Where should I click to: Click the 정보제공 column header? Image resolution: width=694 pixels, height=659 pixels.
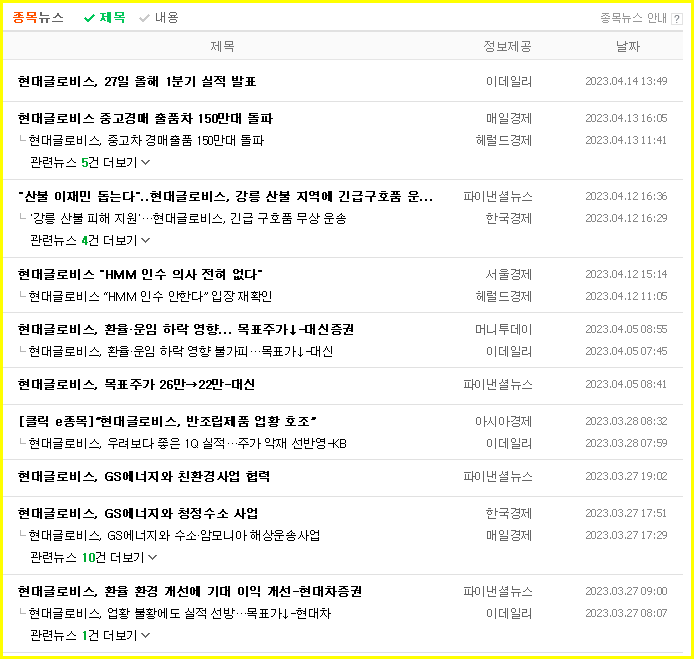[507, 46]
